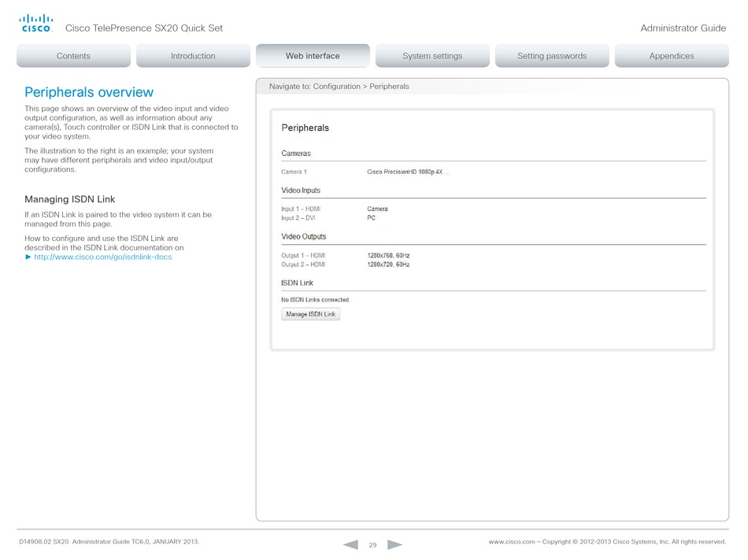Click No ISDN Links connected message
Viewport: 748px width, 560px height.
pos(315,299)
